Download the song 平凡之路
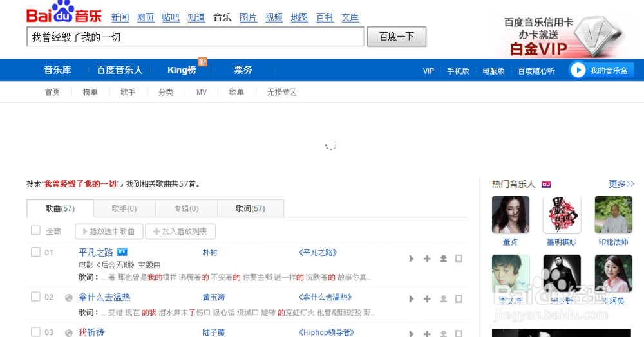This screenshot has height=337, width=644. coord(443,259)
